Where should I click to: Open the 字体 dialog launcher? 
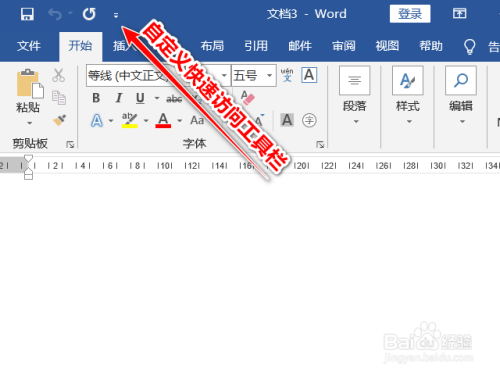[x=320, y=144]
